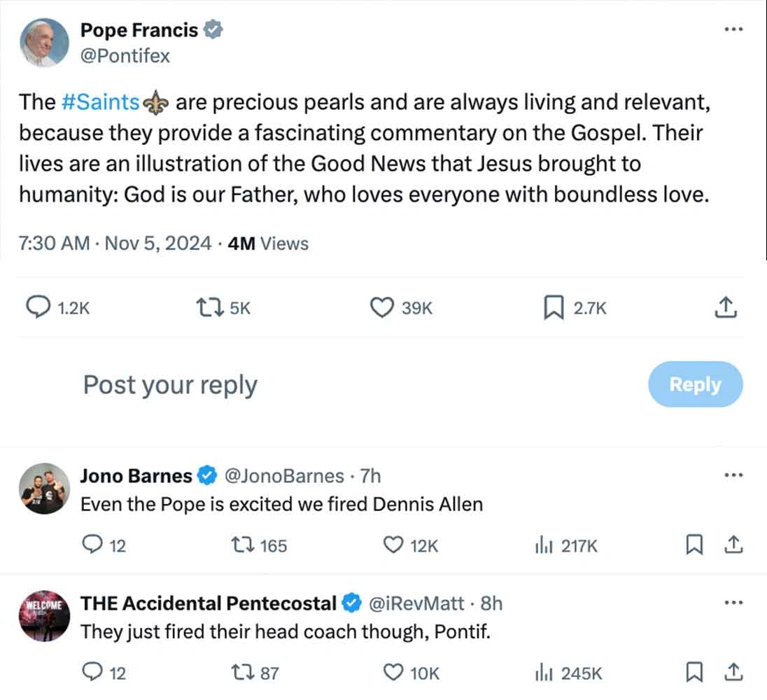The height and width of the screenshot is (700, 767).
Task: Click Pope Francis's verified badge
Action: coord(214,29)
